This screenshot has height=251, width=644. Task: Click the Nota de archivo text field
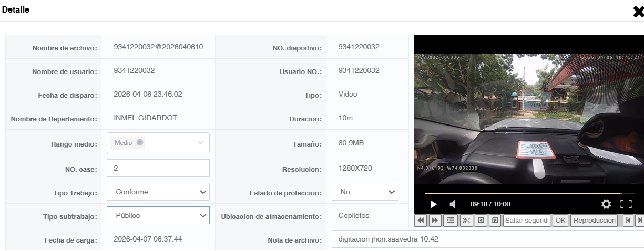487,239
